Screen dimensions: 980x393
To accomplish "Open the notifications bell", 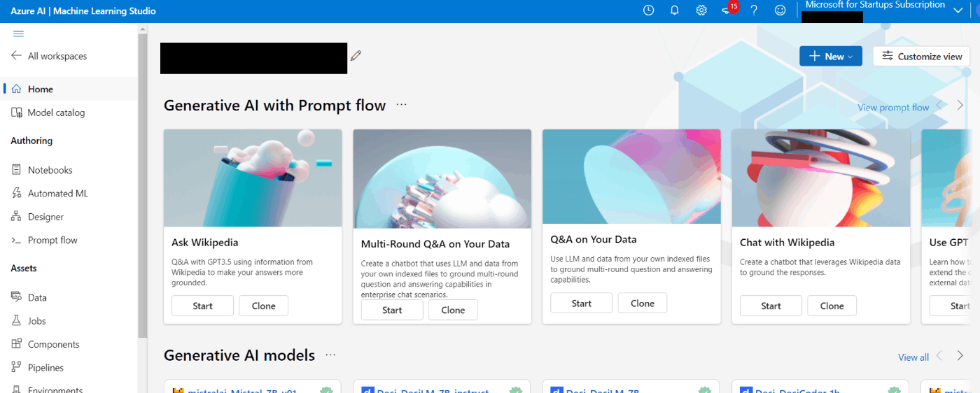I will [x=675, y=10].
